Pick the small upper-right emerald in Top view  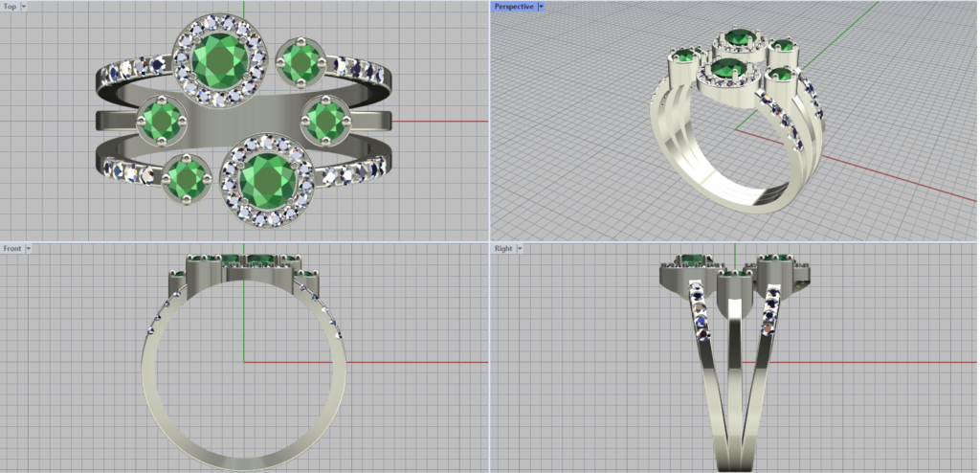click(302, 63)
